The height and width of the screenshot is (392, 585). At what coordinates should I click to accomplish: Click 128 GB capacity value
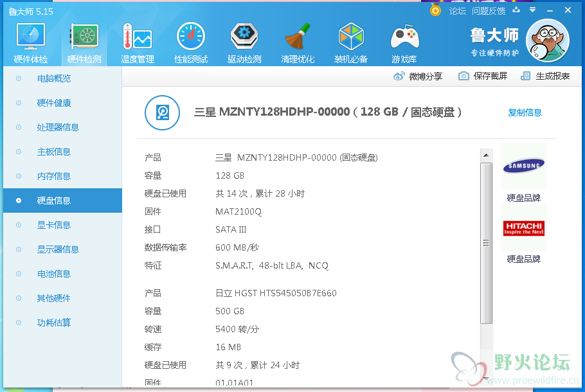pyautogui.click(x=230, y=175)
